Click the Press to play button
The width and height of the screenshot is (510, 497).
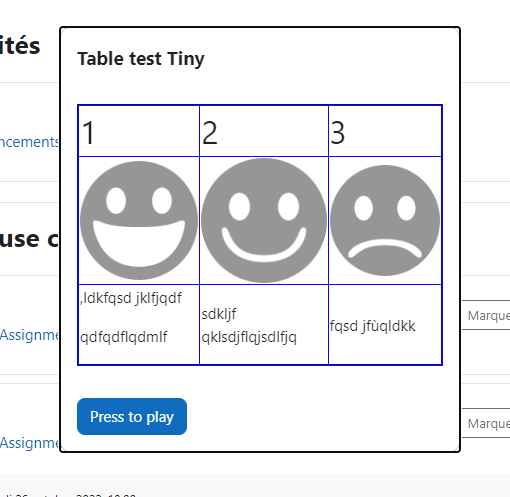[x=132, y=416]
